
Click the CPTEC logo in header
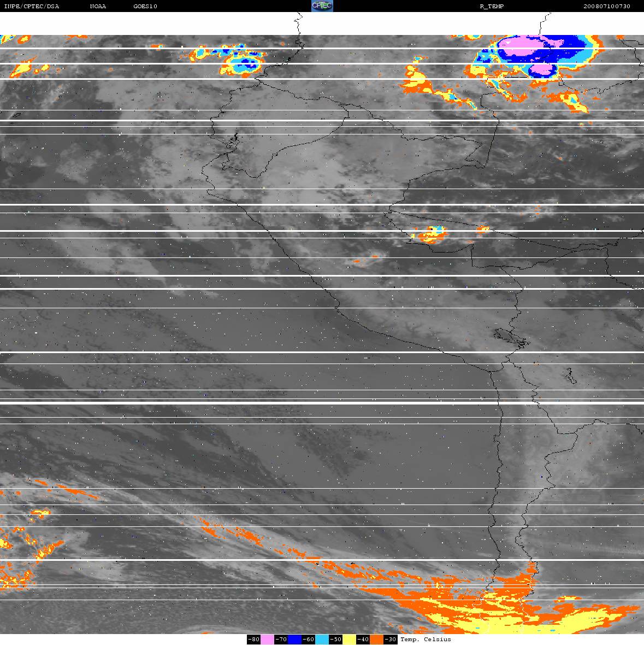point(322,6)
